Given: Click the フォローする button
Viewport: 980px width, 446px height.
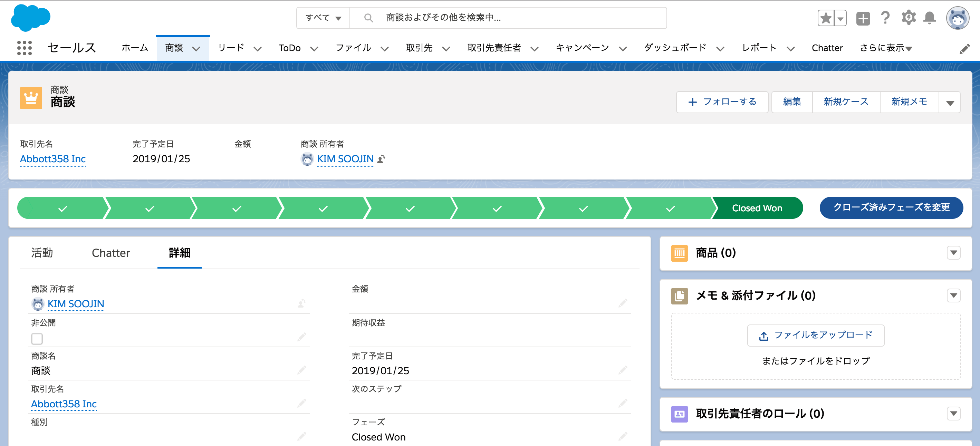Looking at the screenshot, I should tap(722, 102).
